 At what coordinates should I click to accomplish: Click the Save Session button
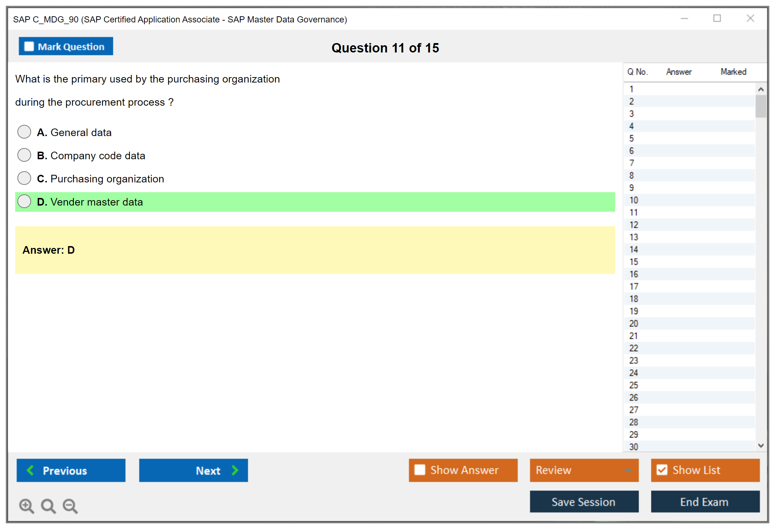pyautogui.click(x=584, y=502)
